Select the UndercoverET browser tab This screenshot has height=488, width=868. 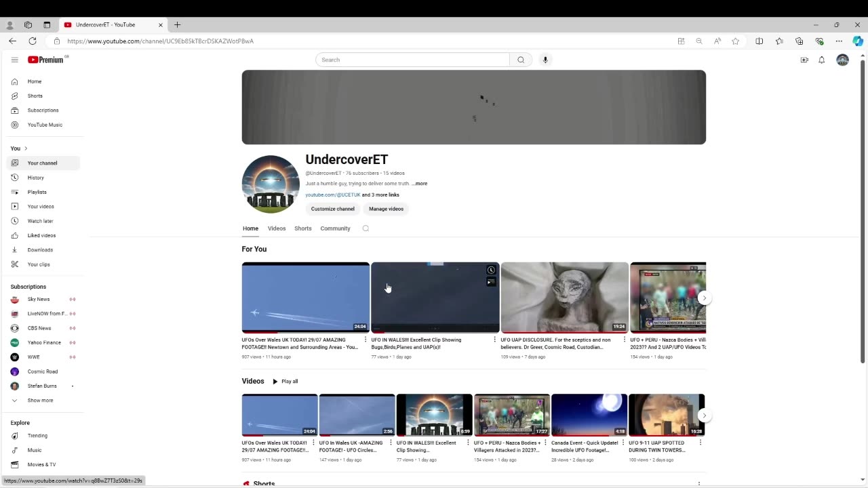point(113,24)
